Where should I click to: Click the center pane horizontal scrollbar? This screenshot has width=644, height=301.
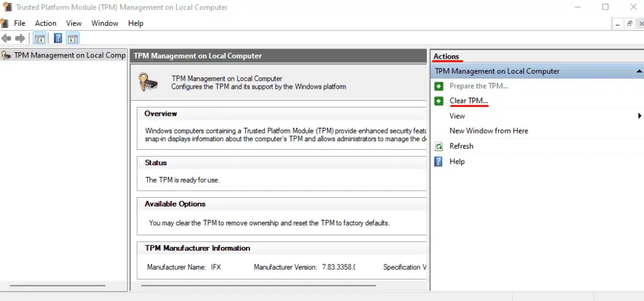[258, 285]
